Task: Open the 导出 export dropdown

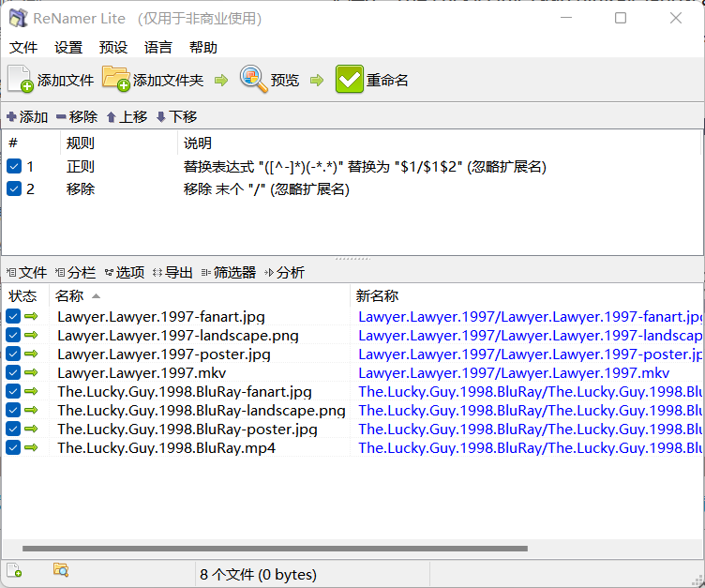Action: [172, 273]
